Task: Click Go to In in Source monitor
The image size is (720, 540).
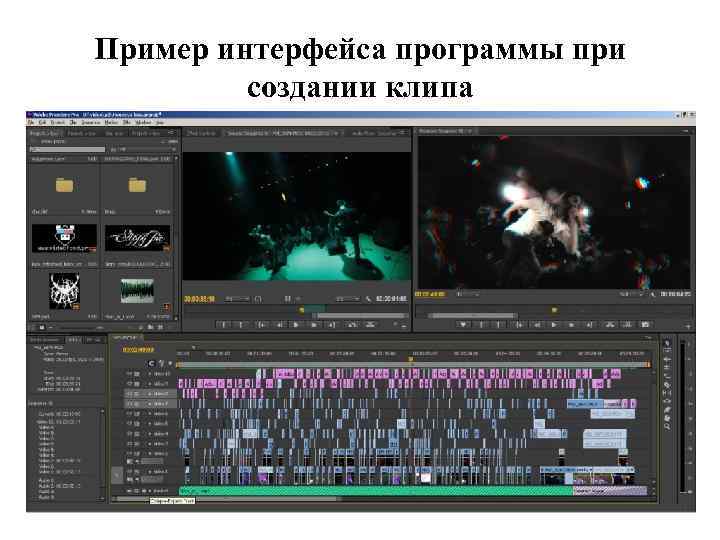Action: pyautogui.click(x=261, y=325)
